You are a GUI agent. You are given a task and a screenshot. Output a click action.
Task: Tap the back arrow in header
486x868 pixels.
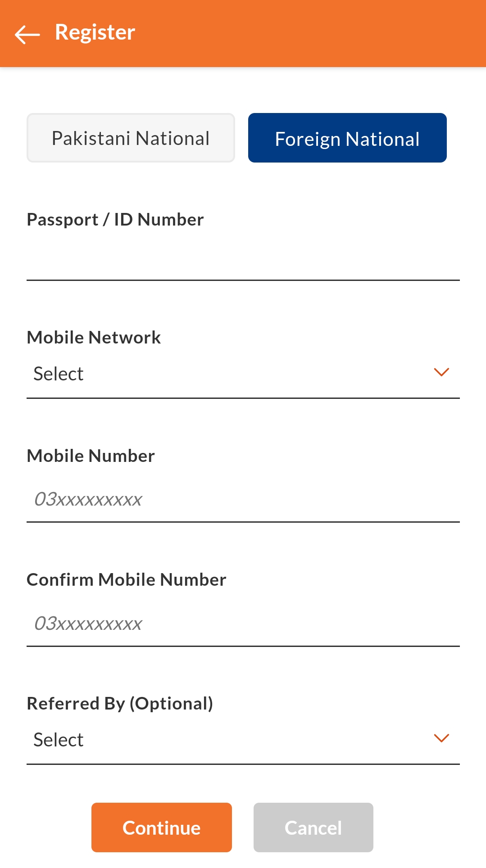click(x=27, y=34)
